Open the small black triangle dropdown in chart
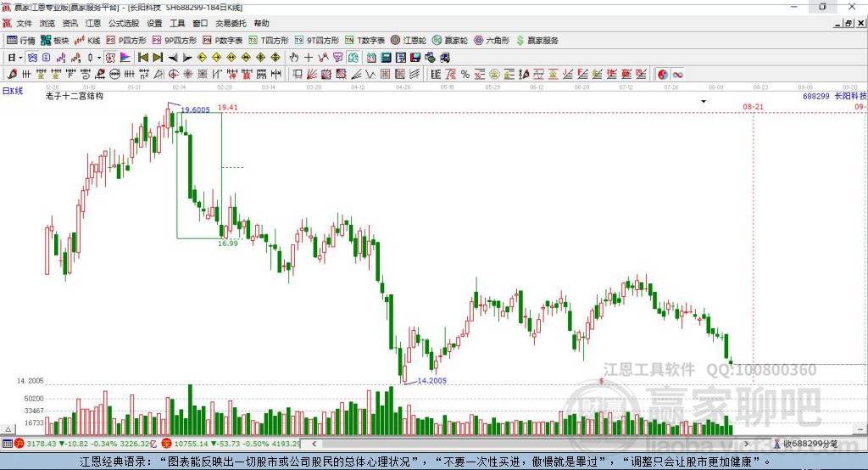The width and height of the screenshot is (868, 470). 704,102
